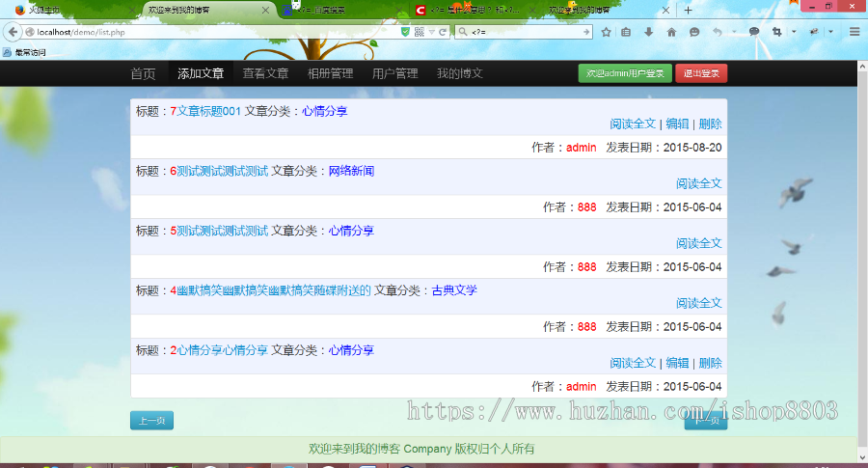Click the smiley chat bubble icon

pos(694,32)
